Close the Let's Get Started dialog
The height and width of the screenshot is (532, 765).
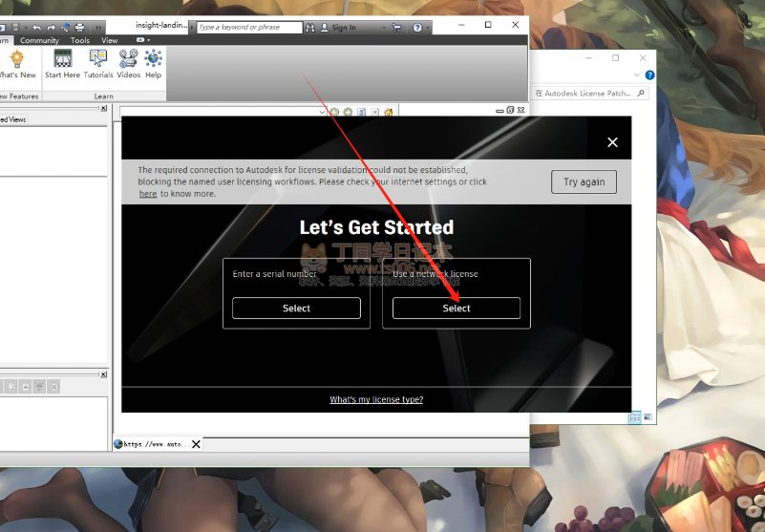612,142
